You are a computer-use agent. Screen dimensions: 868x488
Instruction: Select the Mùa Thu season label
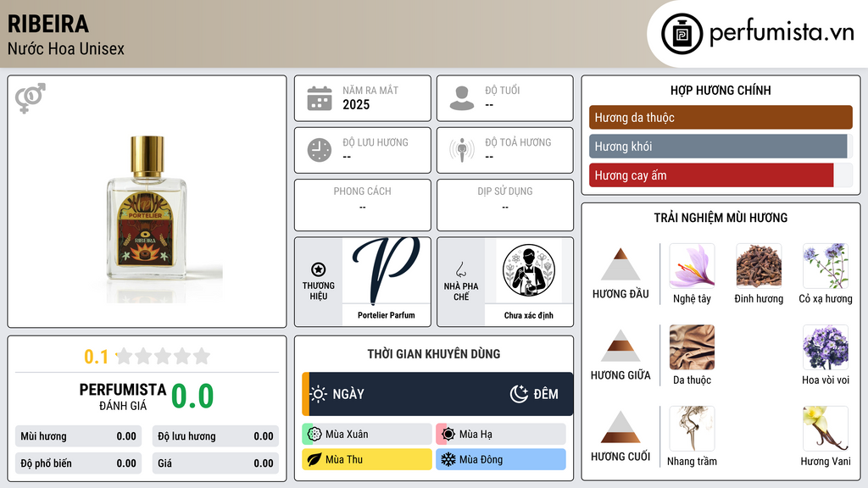[x=344, y=459]
